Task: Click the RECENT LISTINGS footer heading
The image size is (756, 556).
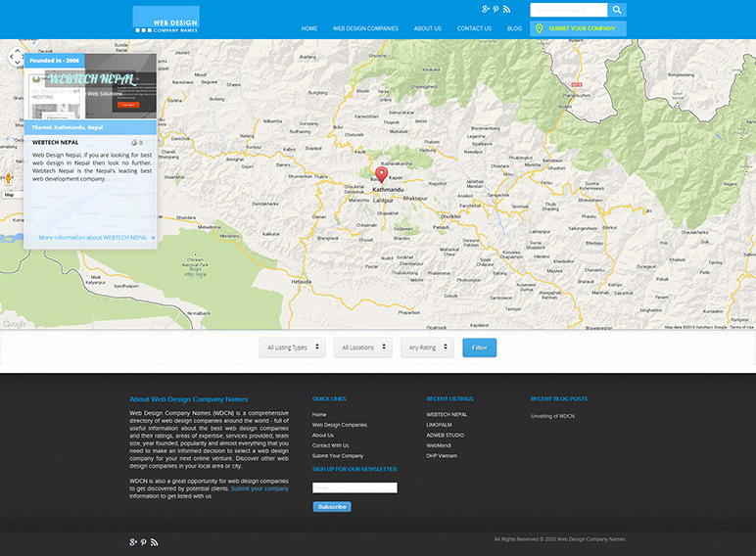Action: click(x=449, y=399)
